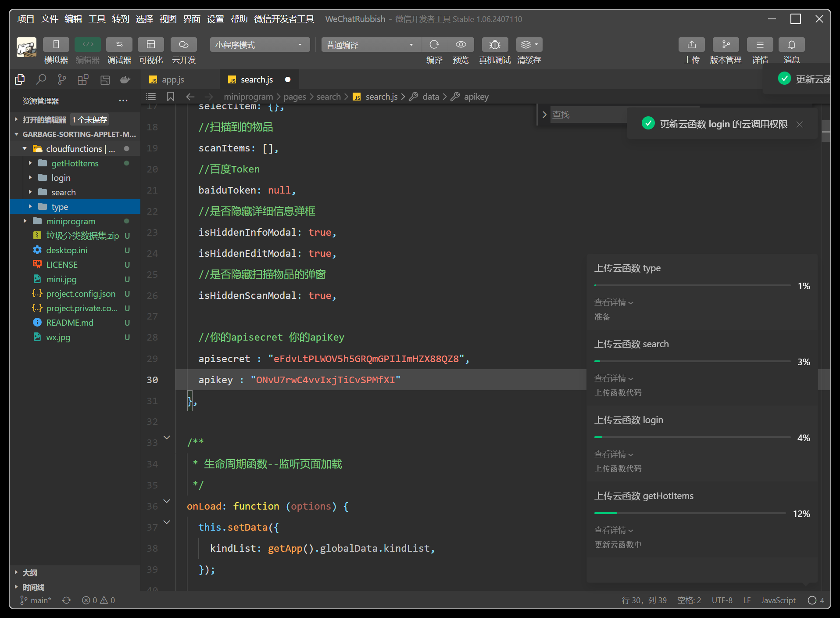Click the getHotItems upload progress bar
The height and width of the screenshot is (618, 840).
(x=690, y=513)
